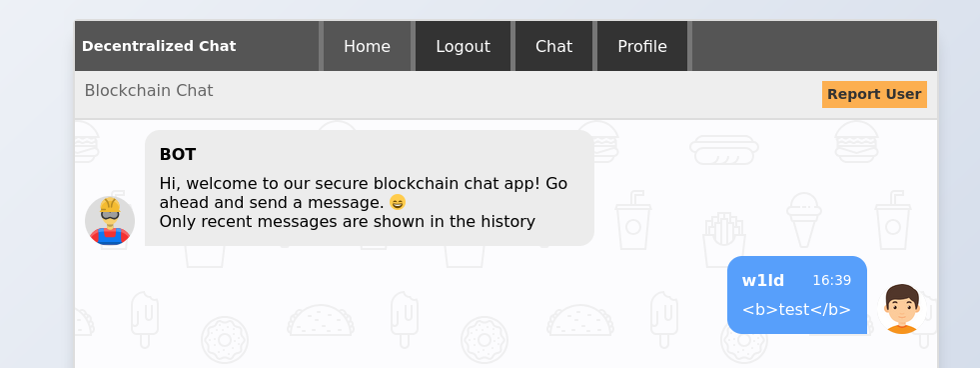Click the <b>test</b> message text

(x=796, y=310)
